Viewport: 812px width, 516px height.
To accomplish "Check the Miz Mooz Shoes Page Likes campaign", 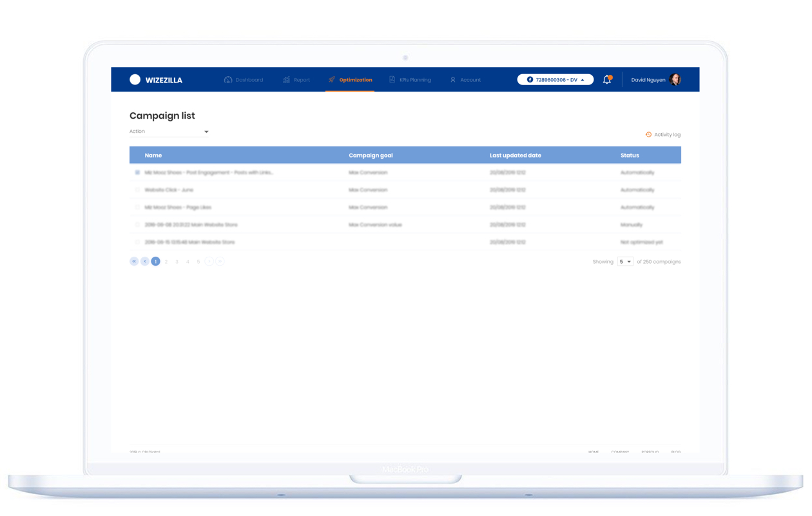I will coord(137,208).
